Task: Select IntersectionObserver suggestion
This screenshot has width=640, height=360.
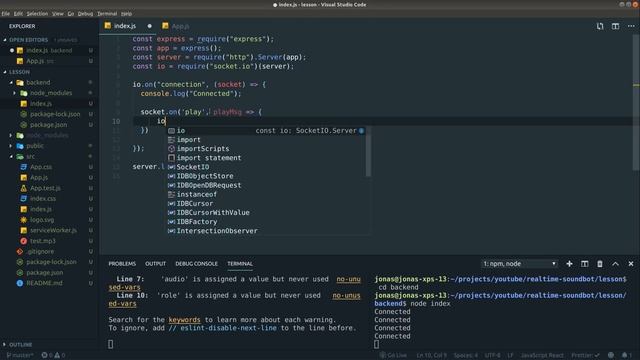Action: (266, 231)
